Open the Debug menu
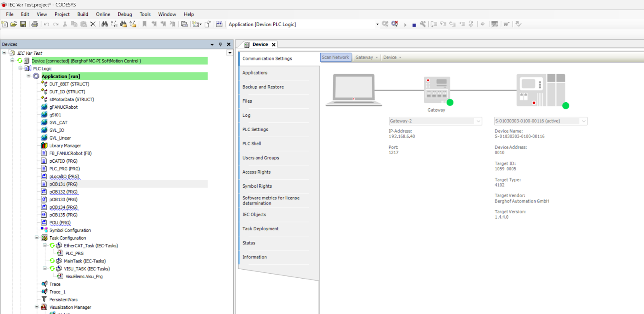This screenshot has height=314, width=644. click(x=125, y=14)
